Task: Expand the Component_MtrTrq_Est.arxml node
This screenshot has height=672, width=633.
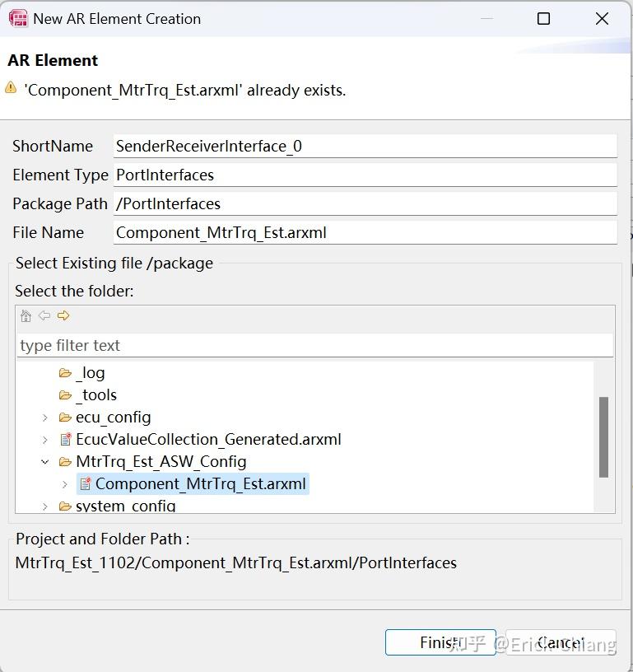Action: click(x=65, y=484)
